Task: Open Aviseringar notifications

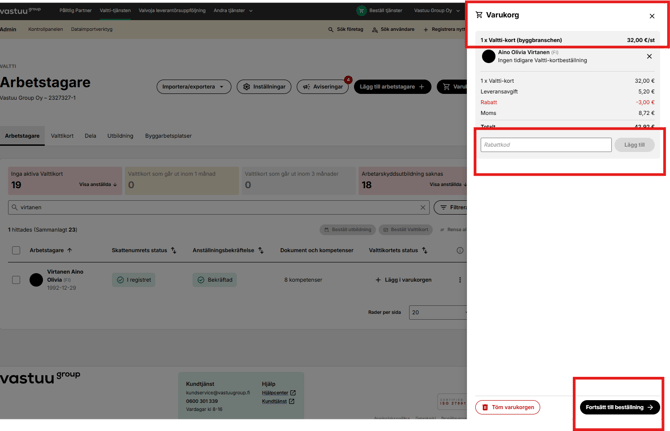Action: click(x=323, y=87)
